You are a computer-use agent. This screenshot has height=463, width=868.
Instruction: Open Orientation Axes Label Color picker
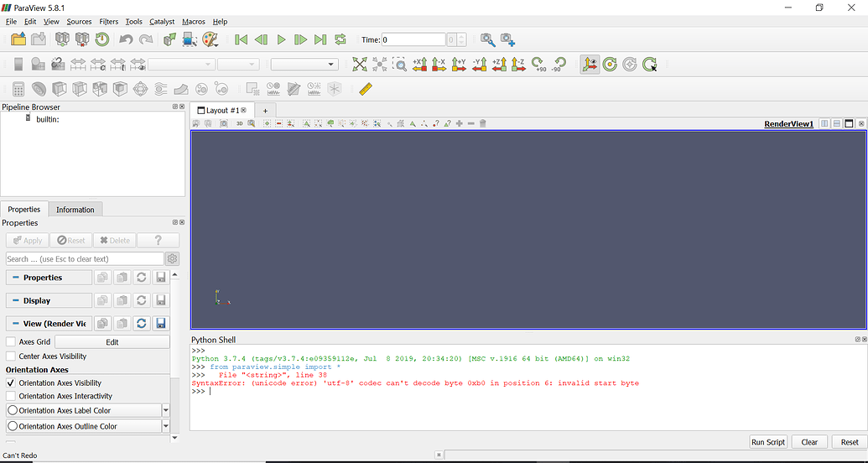click(x=84, y=410)
